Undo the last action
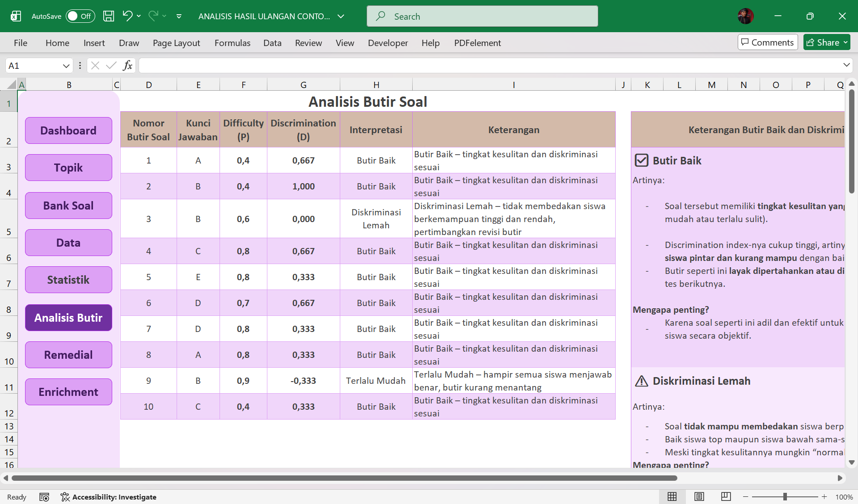The height and width of the screenshot is (504, 858). coord(127,16)
